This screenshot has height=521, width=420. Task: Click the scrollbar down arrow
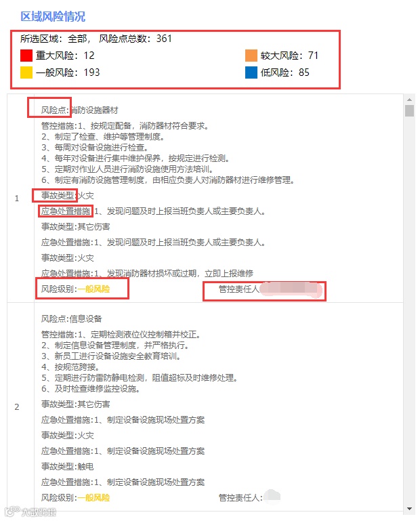(409, 509)
